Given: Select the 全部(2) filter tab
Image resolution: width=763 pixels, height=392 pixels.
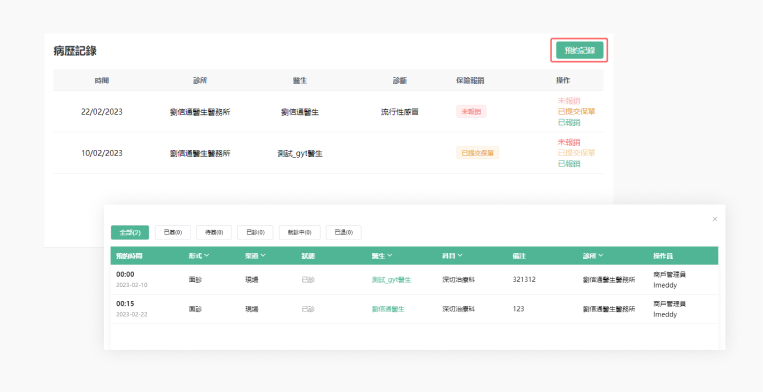Looking at the screenshot, I should click(x=130, y=232).
